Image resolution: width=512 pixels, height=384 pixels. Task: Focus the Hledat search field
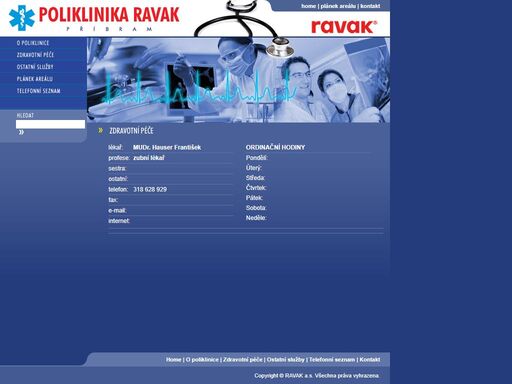50,124
